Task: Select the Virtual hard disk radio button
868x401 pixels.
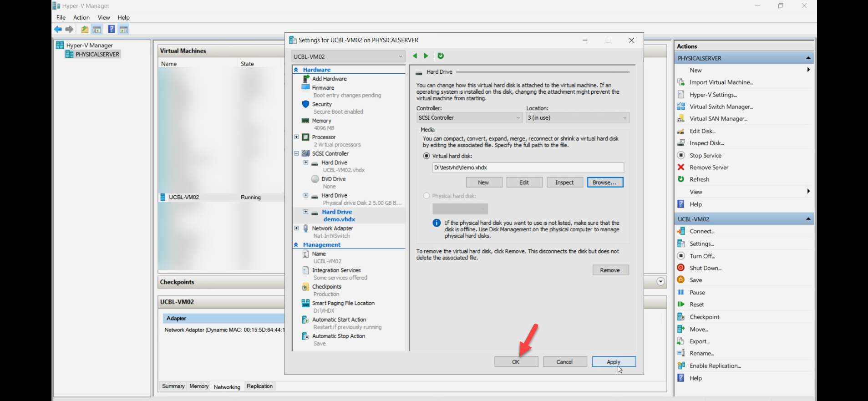Action: 426,156
